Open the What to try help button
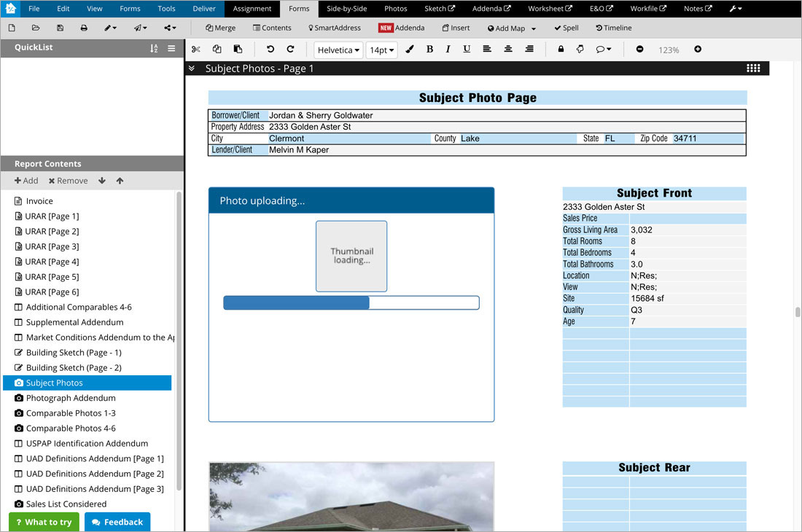 [44, 522]
